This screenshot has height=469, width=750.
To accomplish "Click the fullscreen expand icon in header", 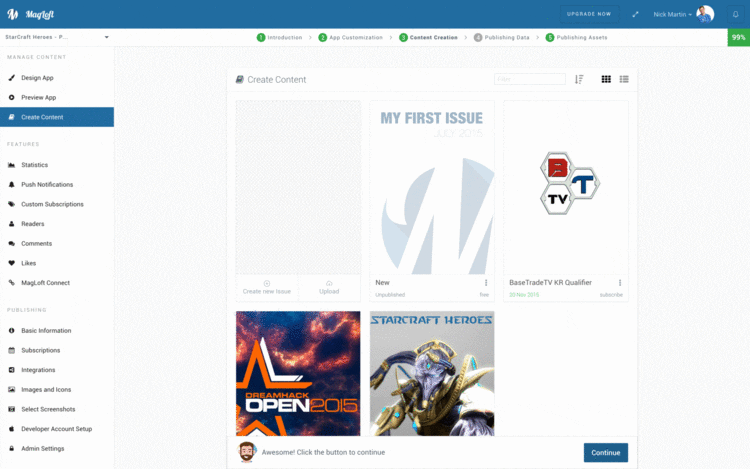I will (635, 14).
